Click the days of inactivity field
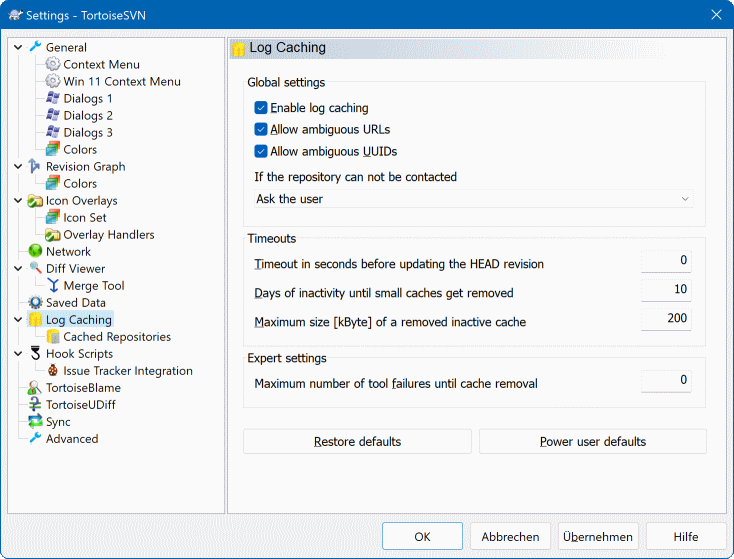The width and height of the screenshot is (734, 559). 666,290
